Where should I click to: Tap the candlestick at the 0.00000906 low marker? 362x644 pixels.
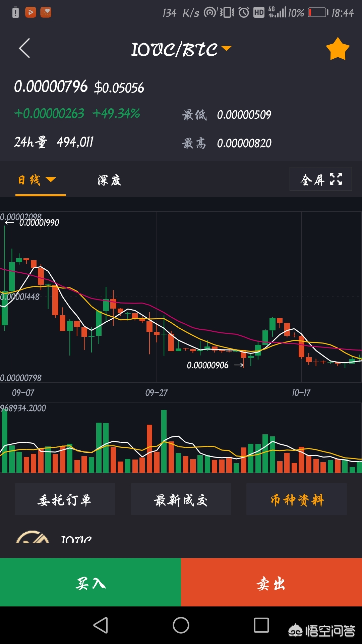click(244, 356)
